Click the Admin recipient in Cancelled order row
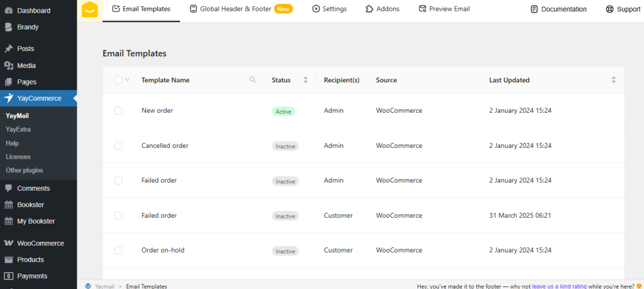This screenshot has width=644, height=289. [x=333, y=145]
